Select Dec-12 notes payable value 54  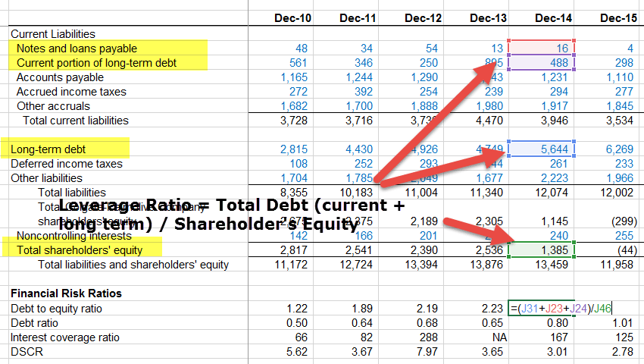click(432, 48)
